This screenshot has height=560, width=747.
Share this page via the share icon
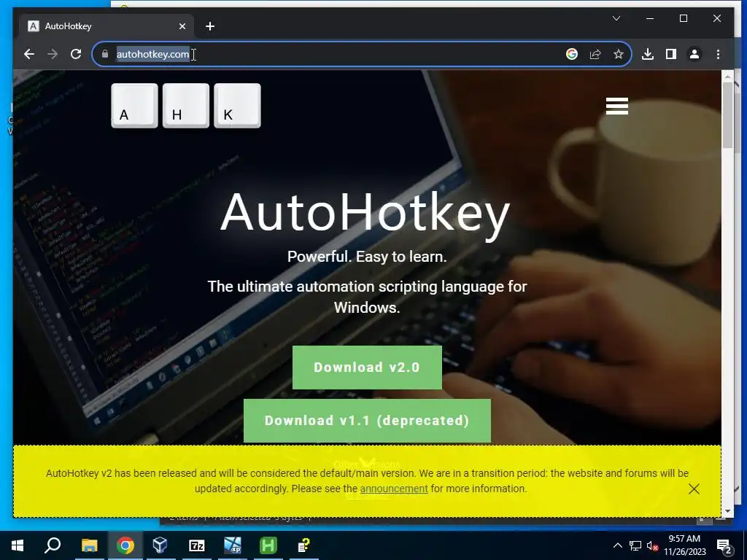(595, 54)
